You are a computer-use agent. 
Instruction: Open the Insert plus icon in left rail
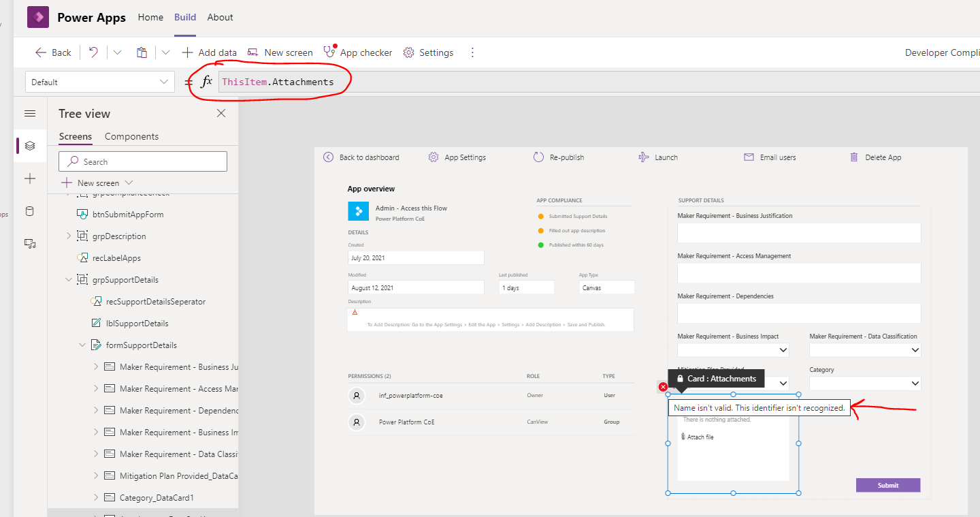[29, 178]
